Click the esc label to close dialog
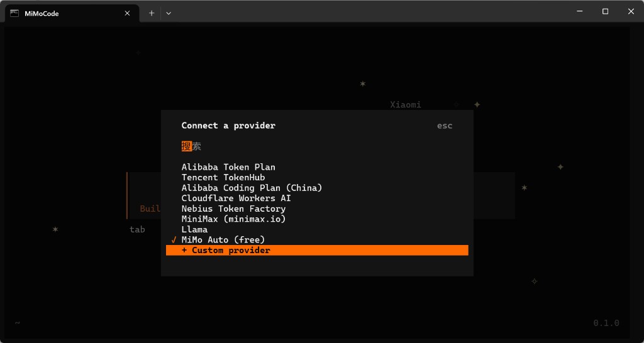 click(445, 126)
